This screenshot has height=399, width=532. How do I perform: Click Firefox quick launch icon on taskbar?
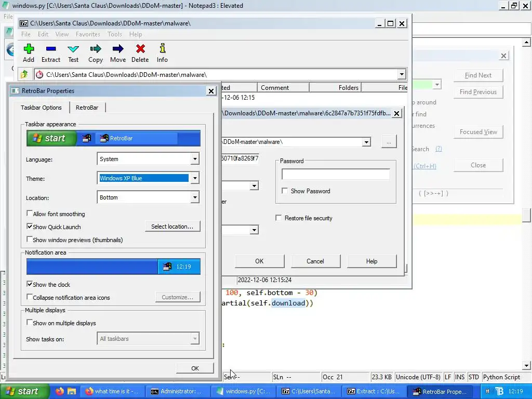pos(60,391)
